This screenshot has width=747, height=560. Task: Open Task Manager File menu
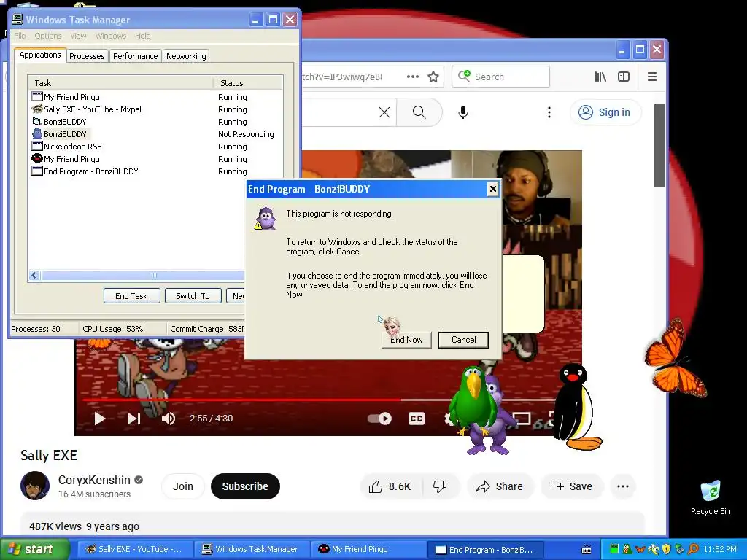20,36
